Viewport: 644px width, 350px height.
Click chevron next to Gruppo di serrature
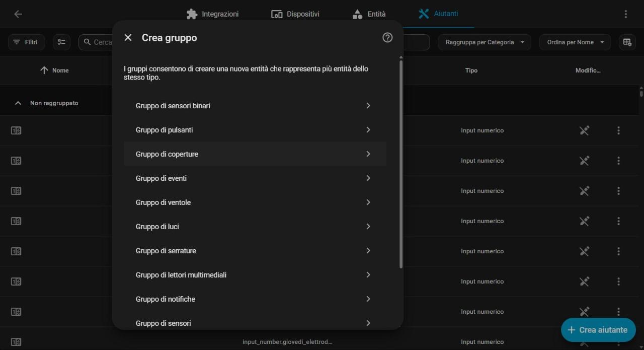(368, 251)
